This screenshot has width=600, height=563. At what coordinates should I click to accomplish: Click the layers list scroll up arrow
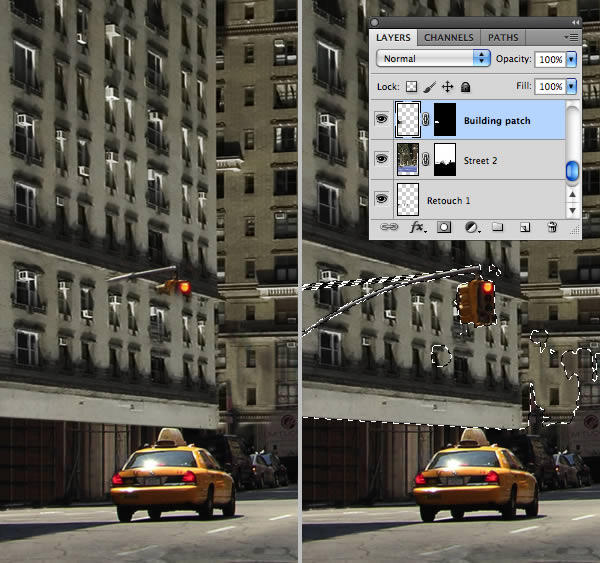(572, 194)
